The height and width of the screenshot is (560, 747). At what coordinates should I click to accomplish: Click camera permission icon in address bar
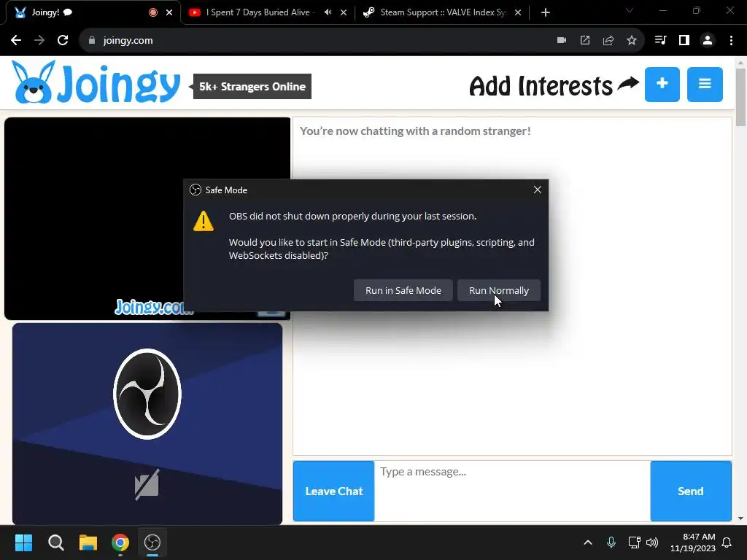click(562, 41)
